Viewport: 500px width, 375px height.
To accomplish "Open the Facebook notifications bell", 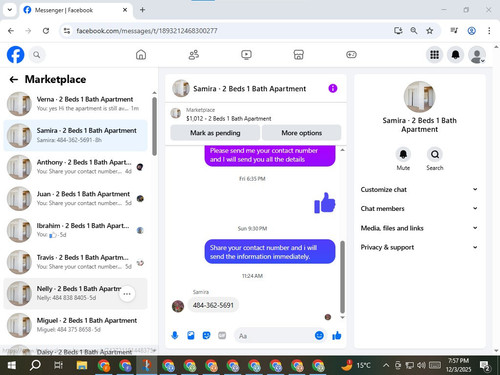I will coord(455,55).
